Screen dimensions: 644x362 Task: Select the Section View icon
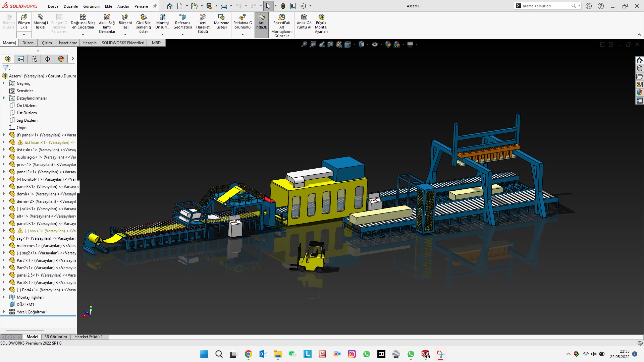(330, 44)
